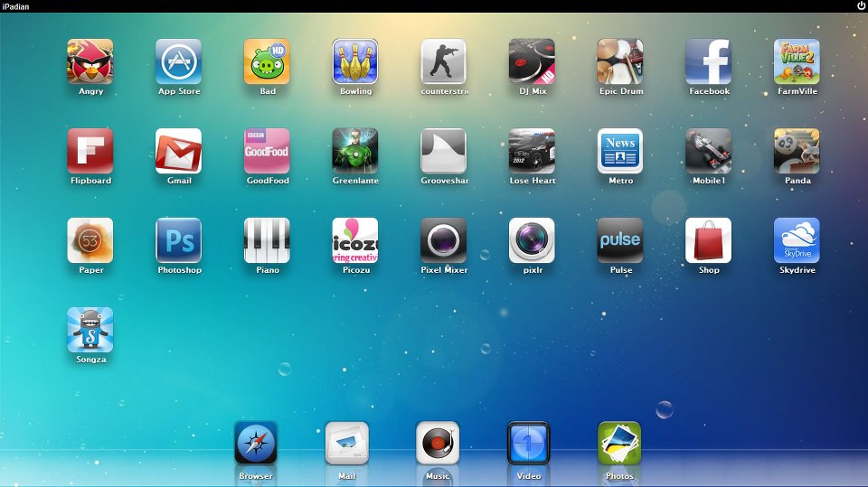Screen dimensions: 868x487
Task: Launch the DJ Mix app
Action: click(532, 61)
